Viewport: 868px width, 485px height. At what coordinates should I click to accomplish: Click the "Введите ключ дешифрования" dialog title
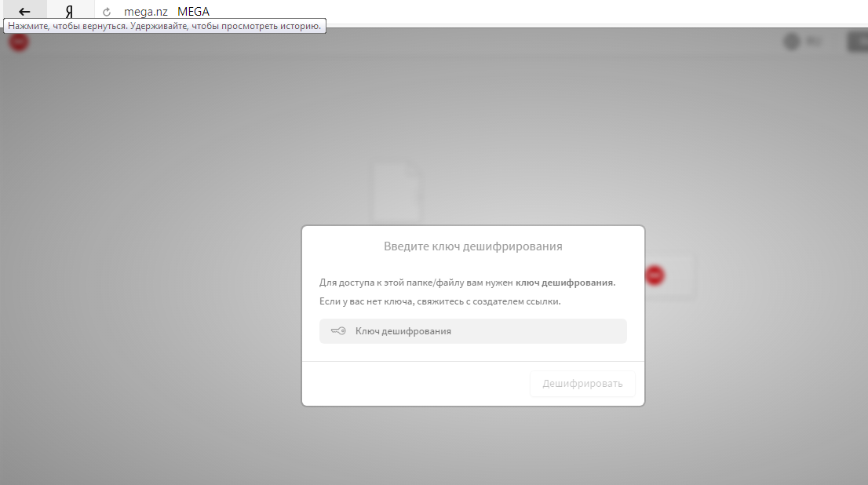(x=472, y=246)
